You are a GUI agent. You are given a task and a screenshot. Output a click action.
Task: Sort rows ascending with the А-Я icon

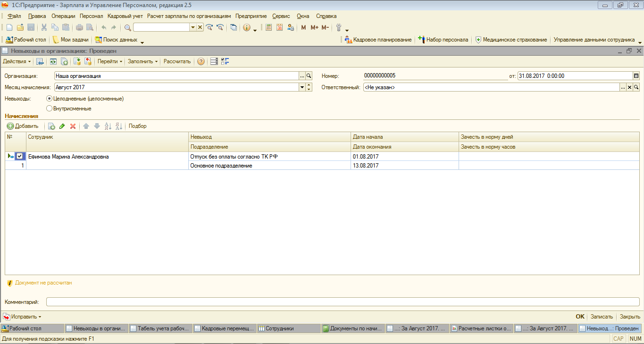[x=108, y=126]
